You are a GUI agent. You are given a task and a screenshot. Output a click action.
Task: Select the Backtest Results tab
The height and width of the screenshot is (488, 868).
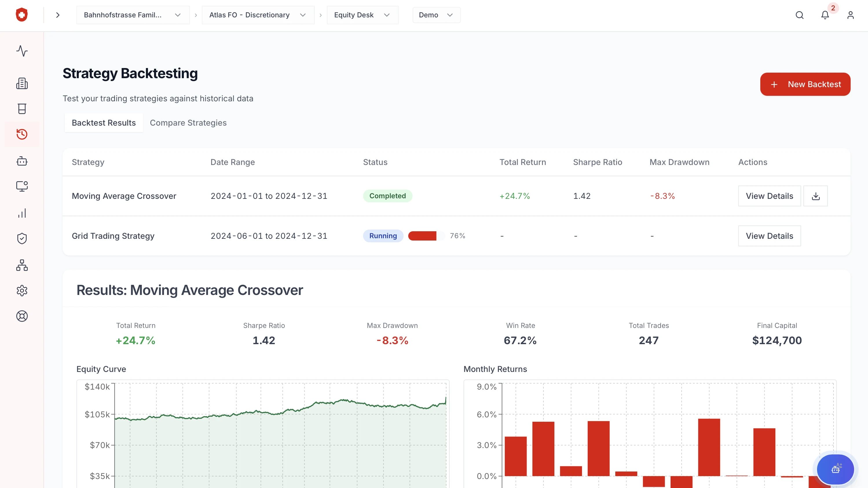(x=103, y=123)
